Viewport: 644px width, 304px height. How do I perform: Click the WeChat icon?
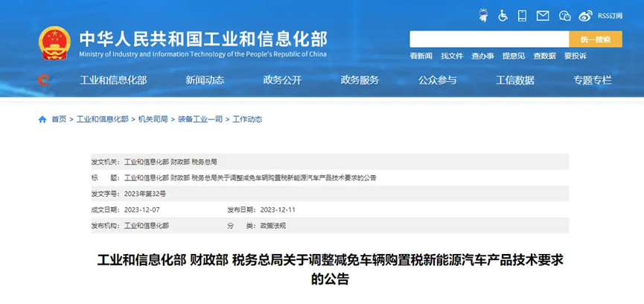click(564, 15)
